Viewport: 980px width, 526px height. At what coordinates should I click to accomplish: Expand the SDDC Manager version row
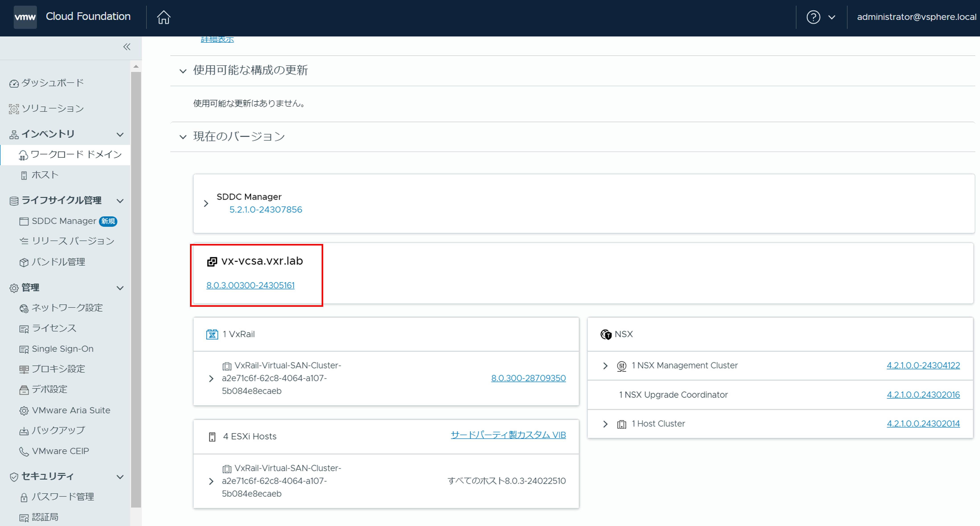pyautogui.click(x=206, y=204)
